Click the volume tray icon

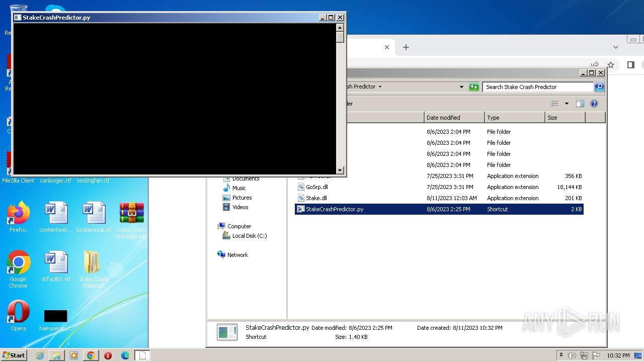[572, 355]
